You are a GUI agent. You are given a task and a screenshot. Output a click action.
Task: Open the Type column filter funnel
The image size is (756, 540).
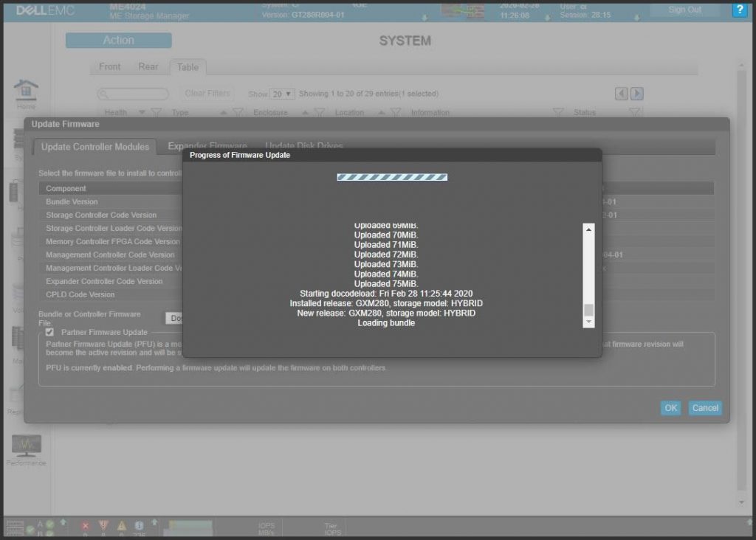(238, 112)
